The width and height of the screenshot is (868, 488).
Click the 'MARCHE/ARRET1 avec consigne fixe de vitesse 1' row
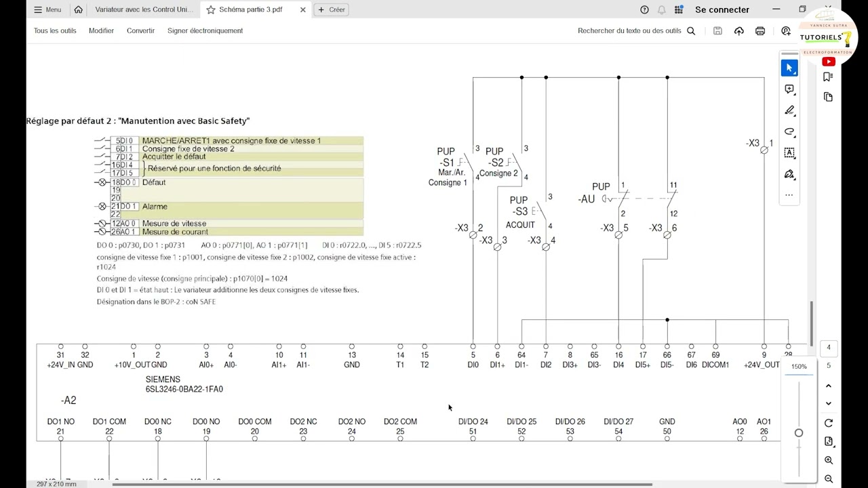click(x=237, y=141)
